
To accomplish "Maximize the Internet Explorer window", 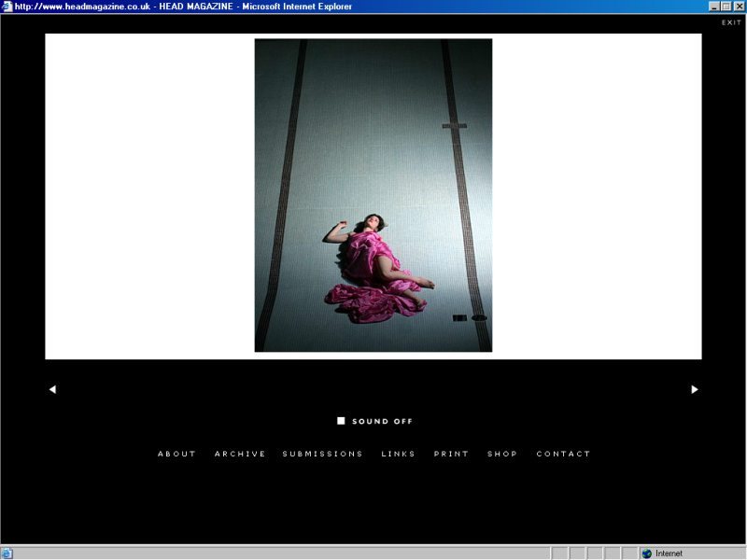I will point(726,7).
